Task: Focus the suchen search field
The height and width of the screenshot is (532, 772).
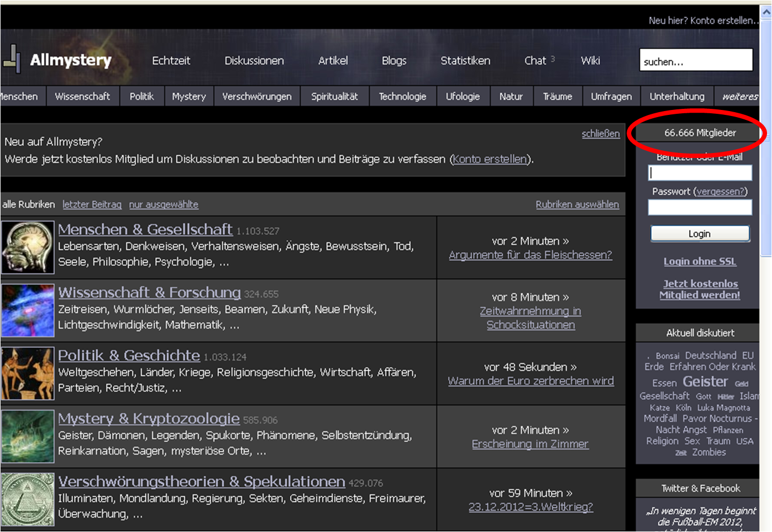Action: [x=696, y=60]
